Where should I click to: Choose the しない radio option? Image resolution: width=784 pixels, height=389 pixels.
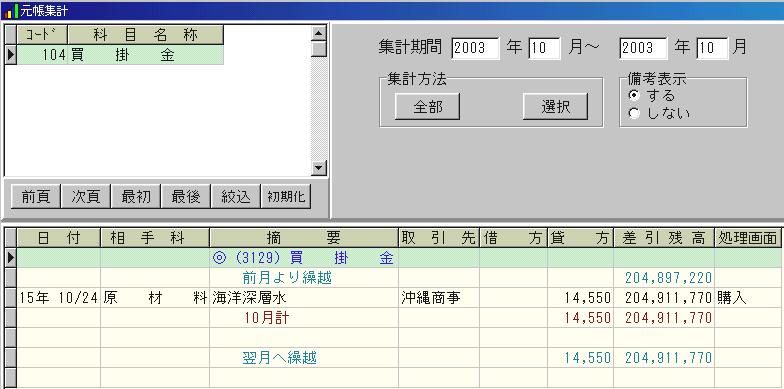tap(634, 114)
